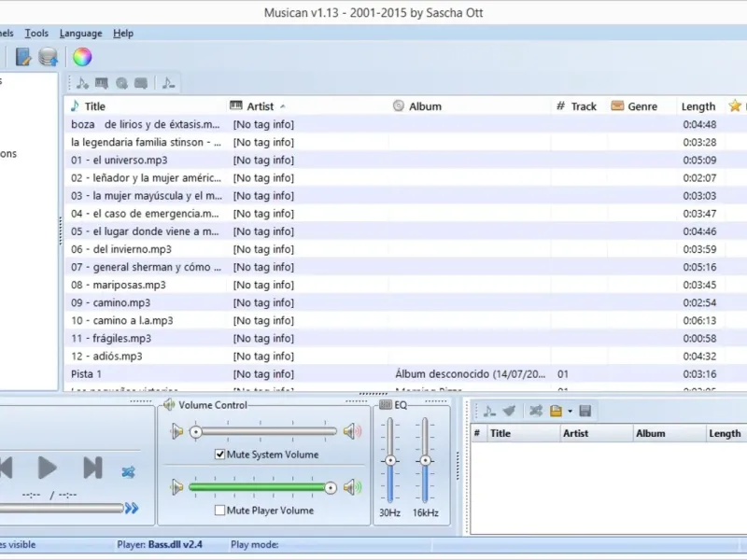Screen dimensions: 747x560
Task: Toggle the shuffle icon in player
Action: click(129, 472)
